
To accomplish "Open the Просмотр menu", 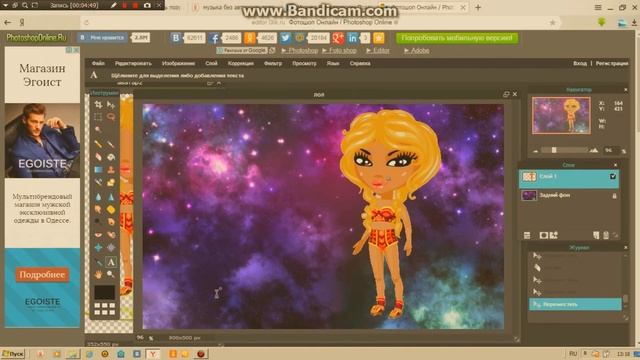I will [304, 64].
